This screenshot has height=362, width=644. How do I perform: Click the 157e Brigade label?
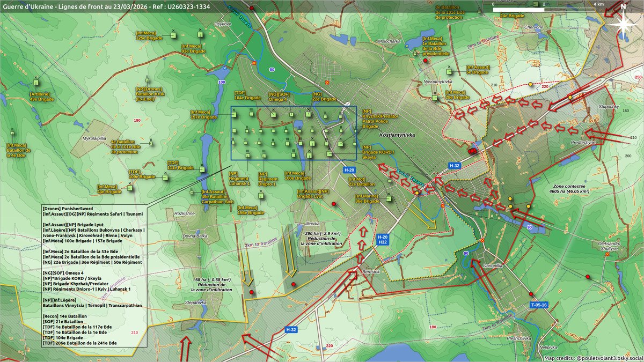tap(203, 115)
